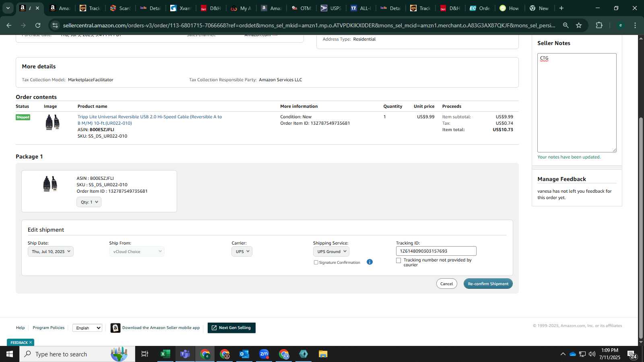Open Excel from the taskbar
644x362 pixels.
tap(165, 354)
